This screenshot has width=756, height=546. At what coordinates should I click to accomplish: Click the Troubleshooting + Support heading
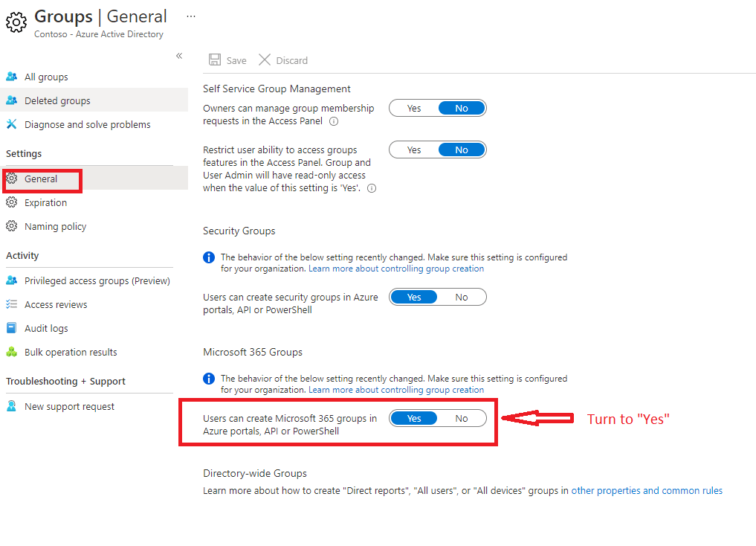coord(65,381)
